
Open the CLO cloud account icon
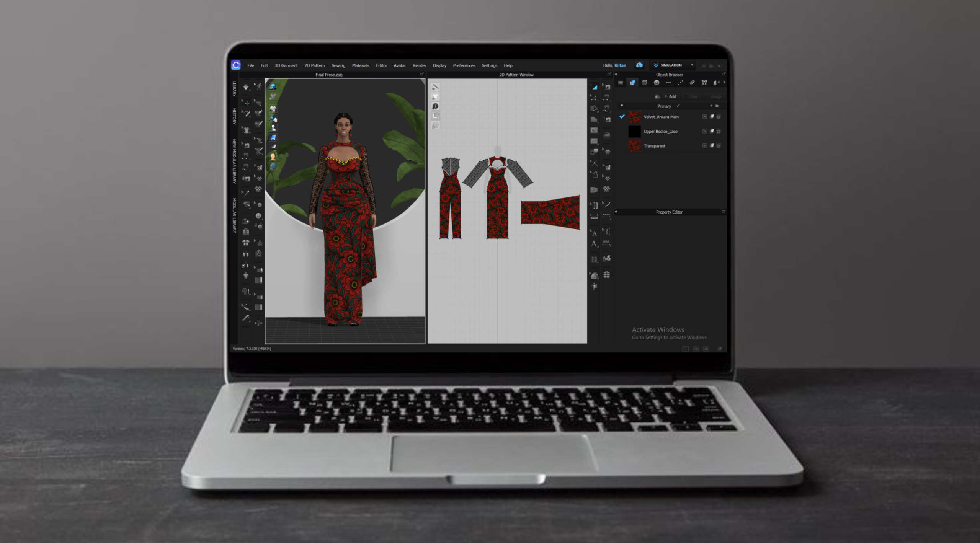tap(639, 65)
